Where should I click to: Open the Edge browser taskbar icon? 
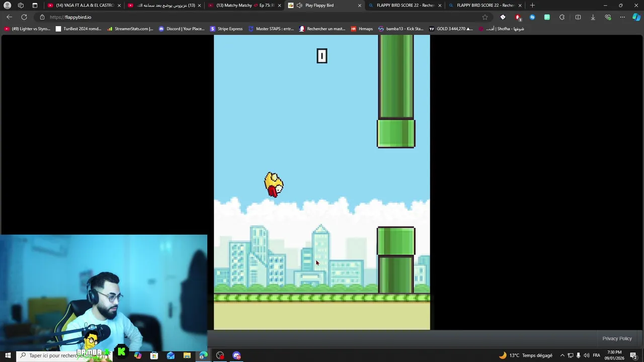tap(203, 355)
